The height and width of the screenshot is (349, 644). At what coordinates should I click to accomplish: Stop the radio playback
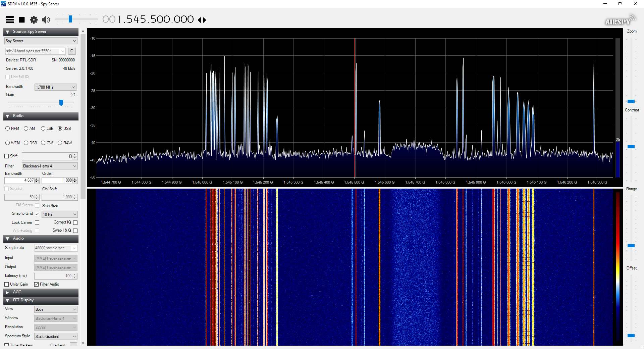[x=22, y=20]
